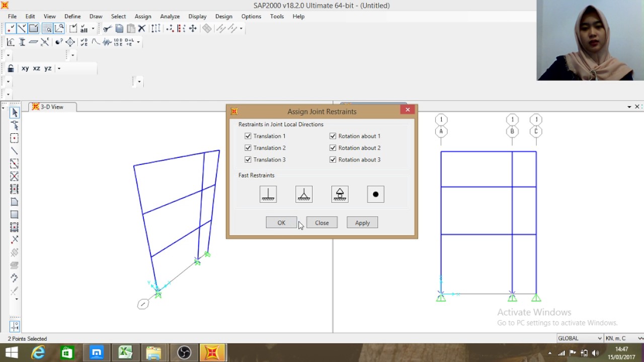644x362 pixels.
Task: Toggle the lock/unlock model icon
Action: [x=11, y=68]
